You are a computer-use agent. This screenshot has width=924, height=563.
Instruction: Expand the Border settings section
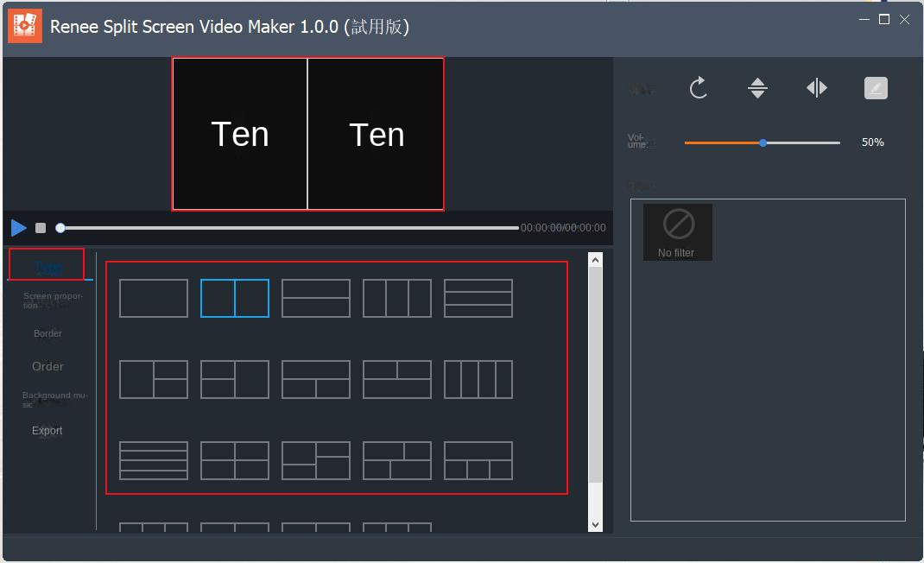point(47,333)
